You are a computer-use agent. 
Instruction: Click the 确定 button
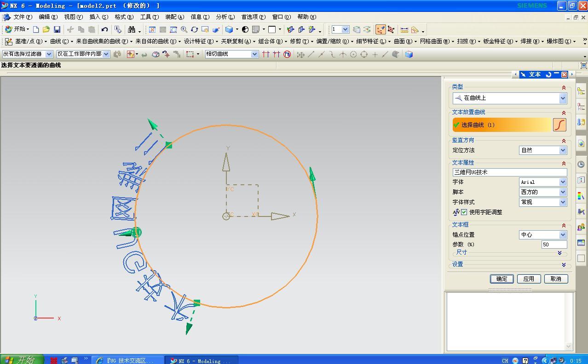coord(502,279)
